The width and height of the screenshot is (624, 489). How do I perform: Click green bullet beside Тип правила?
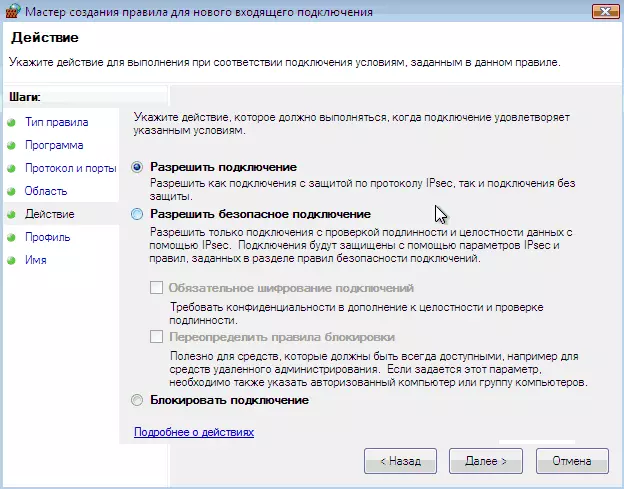[11, 122]
